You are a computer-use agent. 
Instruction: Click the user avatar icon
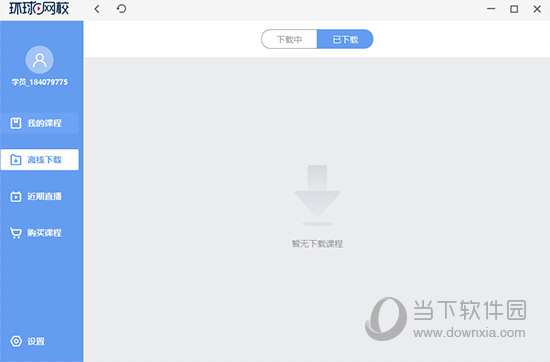pos(40,60)
